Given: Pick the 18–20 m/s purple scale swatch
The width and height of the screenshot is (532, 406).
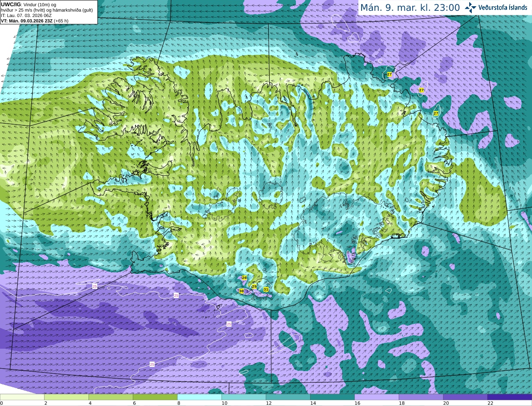Looking at the screenshot, I should point(421,397).
